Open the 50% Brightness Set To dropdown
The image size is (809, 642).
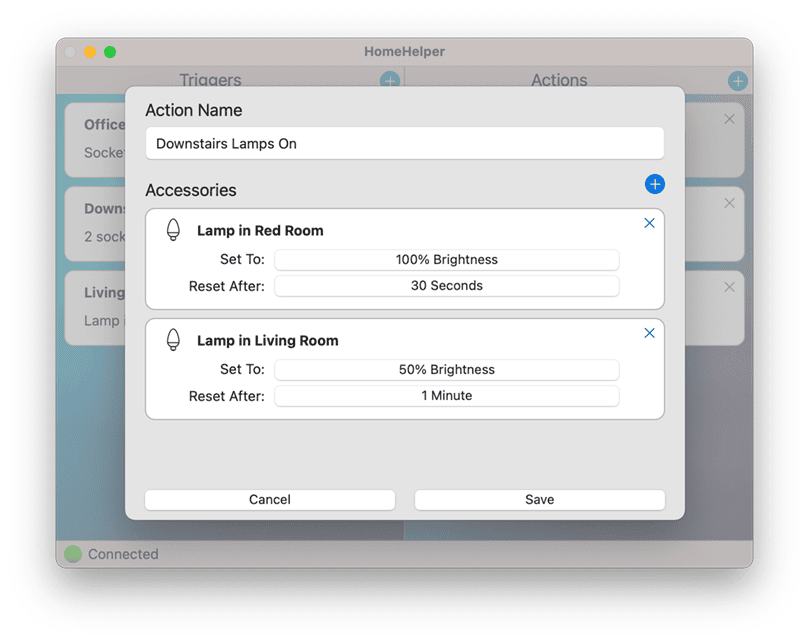click(x=446, y=370)
